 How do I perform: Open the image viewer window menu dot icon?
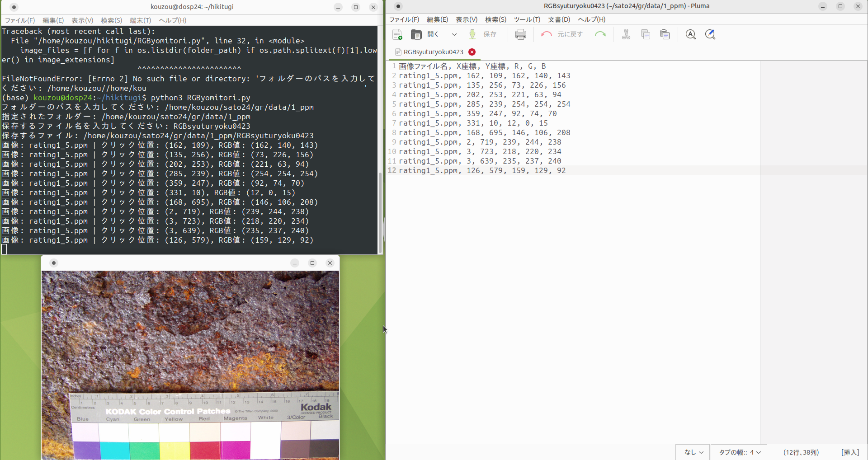pyautogui.click(x=53, y=263)
